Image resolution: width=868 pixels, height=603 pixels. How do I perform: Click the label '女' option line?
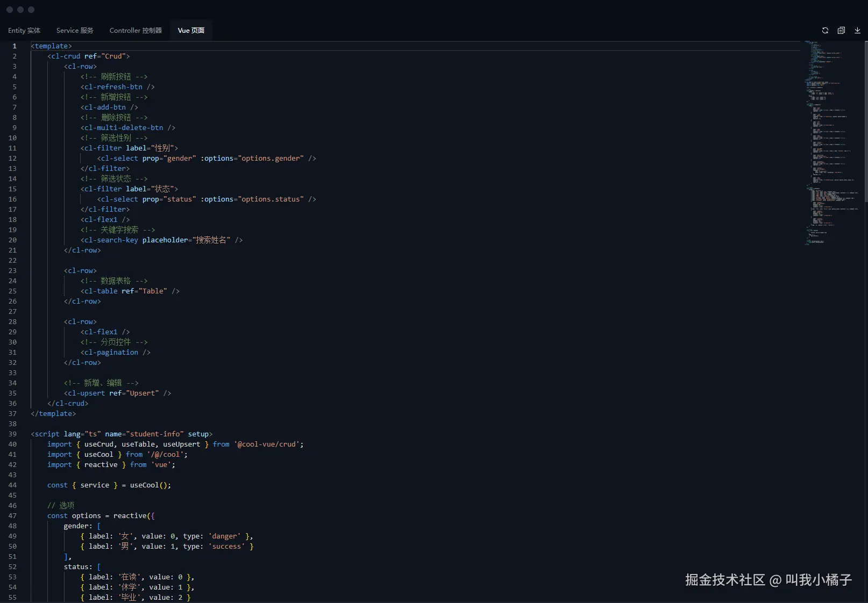coord(167,536)
